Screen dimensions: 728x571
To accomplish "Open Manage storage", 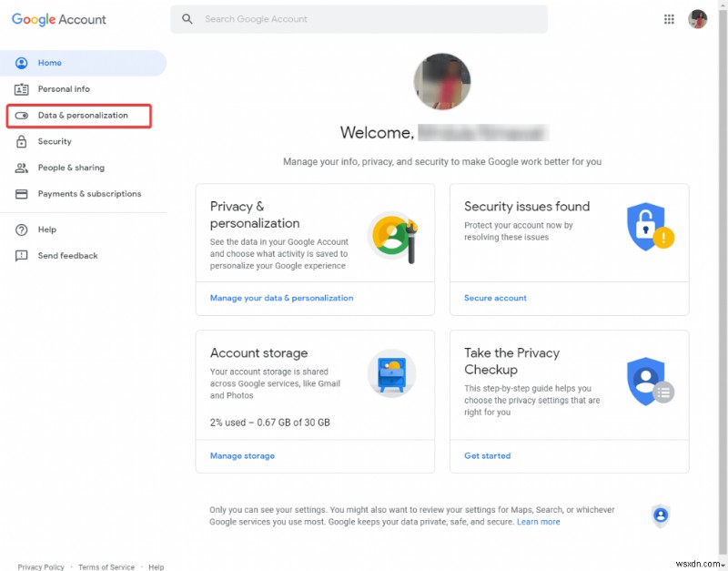I will [242, 455].
